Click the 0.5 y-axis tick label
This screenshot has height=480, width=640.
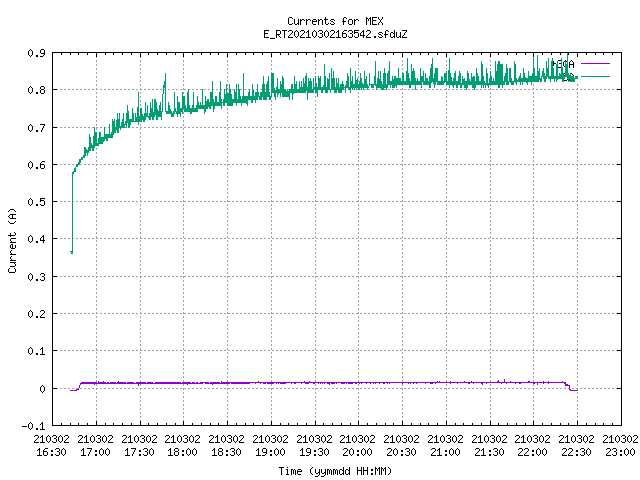36,202
